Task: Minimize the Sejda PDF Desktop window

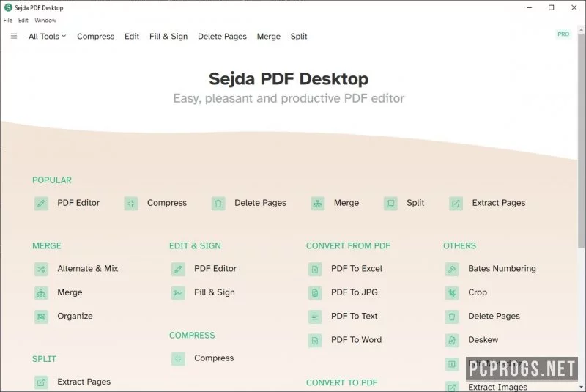Action: point(529,7)
